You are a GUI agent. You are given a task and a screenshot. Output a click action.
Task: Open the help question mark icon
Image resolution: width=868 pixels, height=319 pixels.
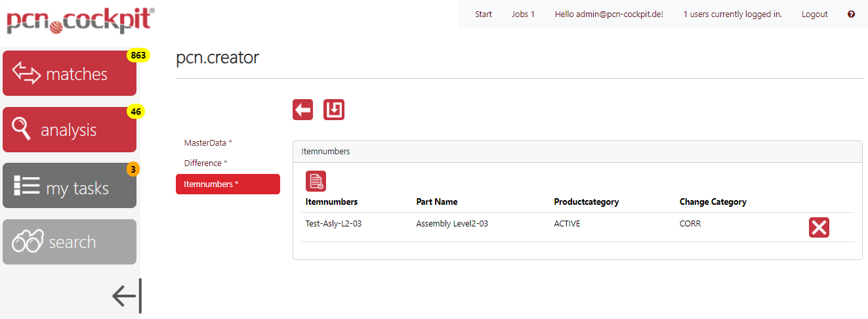coord(851,14)
